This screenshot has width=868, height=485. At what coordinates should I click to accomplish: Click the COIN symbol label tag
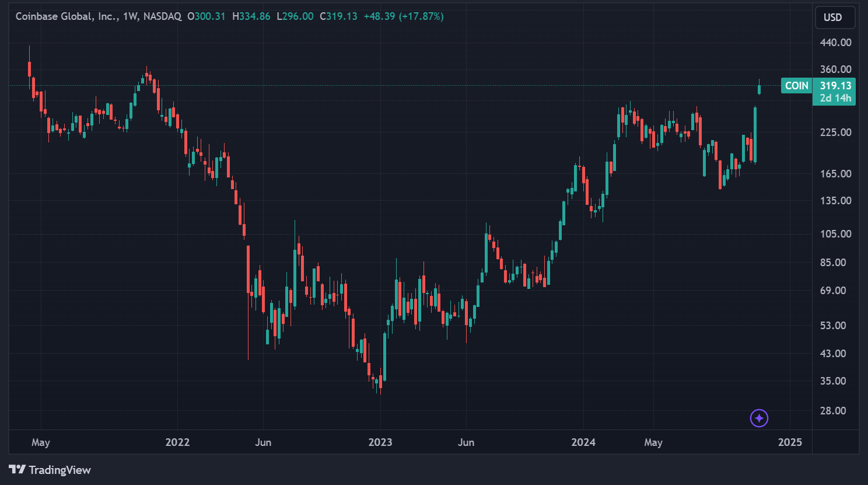(x=796, y=86)
